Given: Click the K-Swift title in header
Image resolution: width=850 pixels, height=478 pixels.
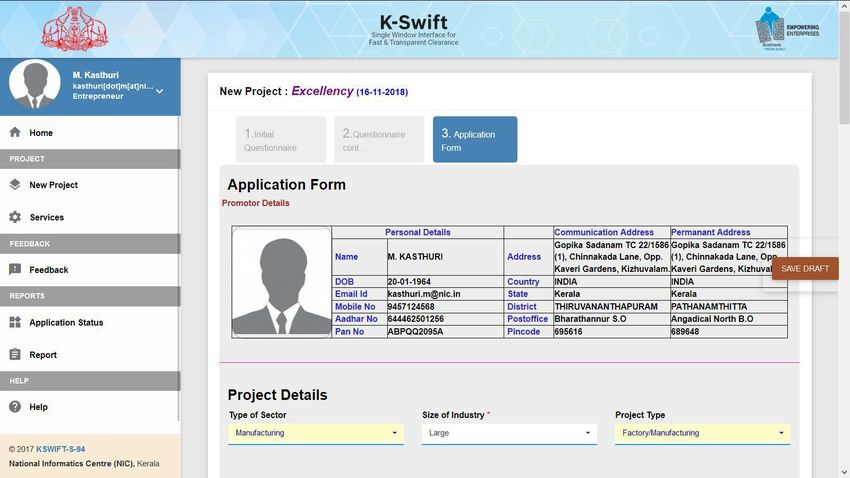Looking at the screenshot, I should pos(414,22).
